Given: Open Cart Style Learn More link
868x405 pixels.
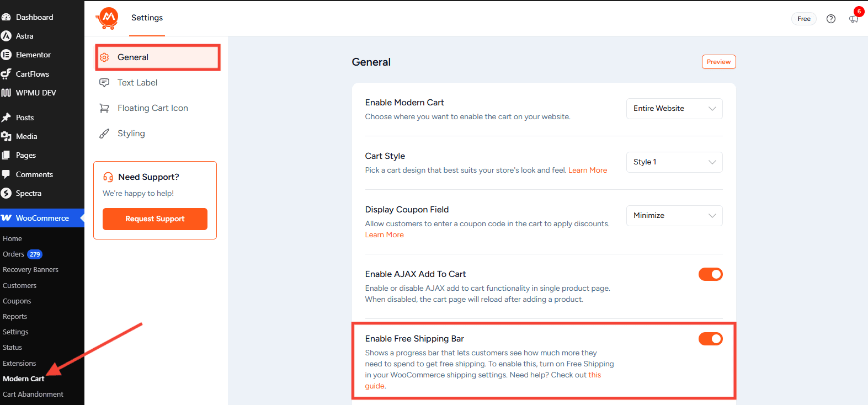Looking at the screenshot, I should pos(588,170).
